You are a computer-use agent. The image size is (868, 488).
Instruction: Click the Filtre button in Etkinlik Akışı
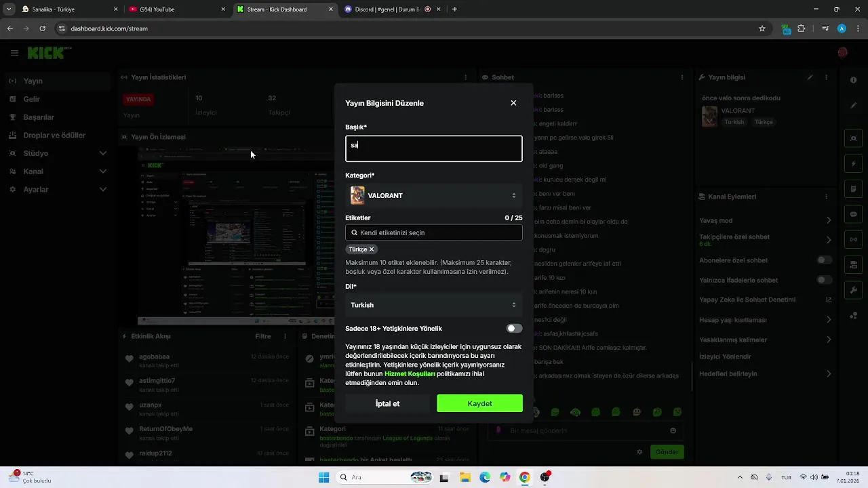262,336
